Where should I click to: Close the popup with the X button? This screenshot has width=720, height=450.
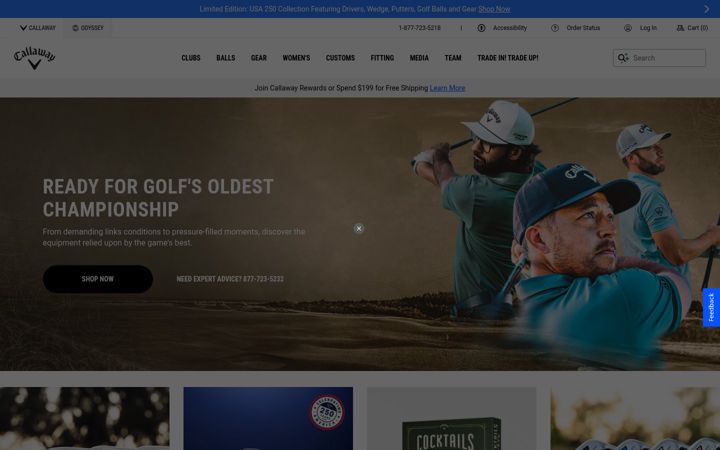[359, 228]
